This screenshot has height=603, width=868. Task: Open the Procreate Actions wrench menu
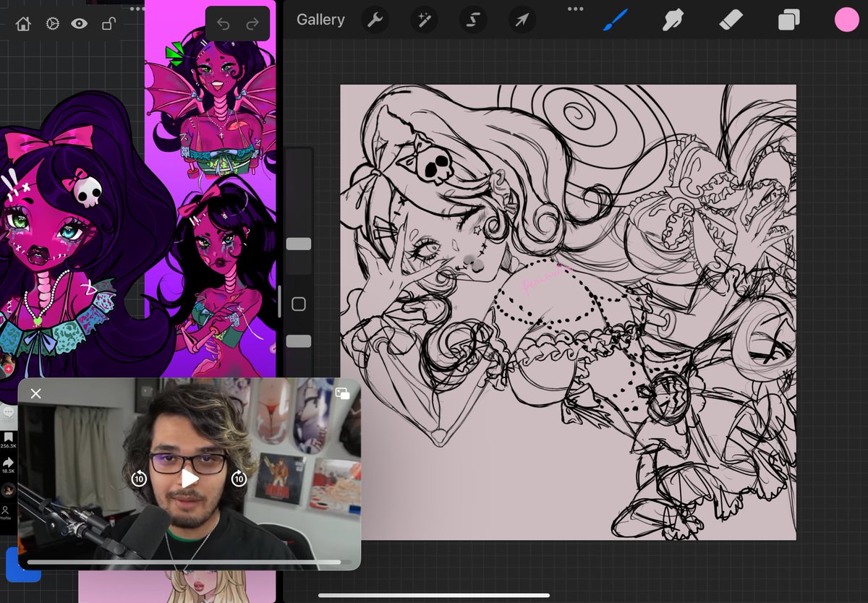(374, 20)
